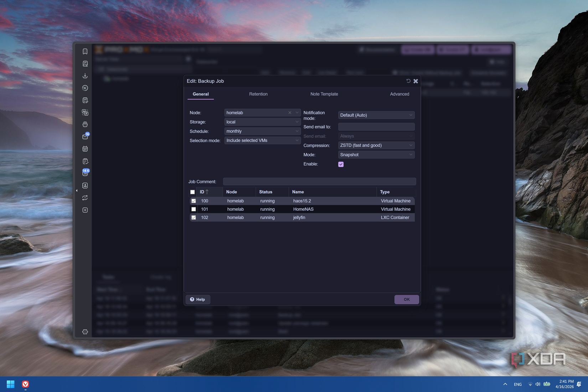
Task: Check the HomeNAS virtual machine for backup
Action: [194, 209]
